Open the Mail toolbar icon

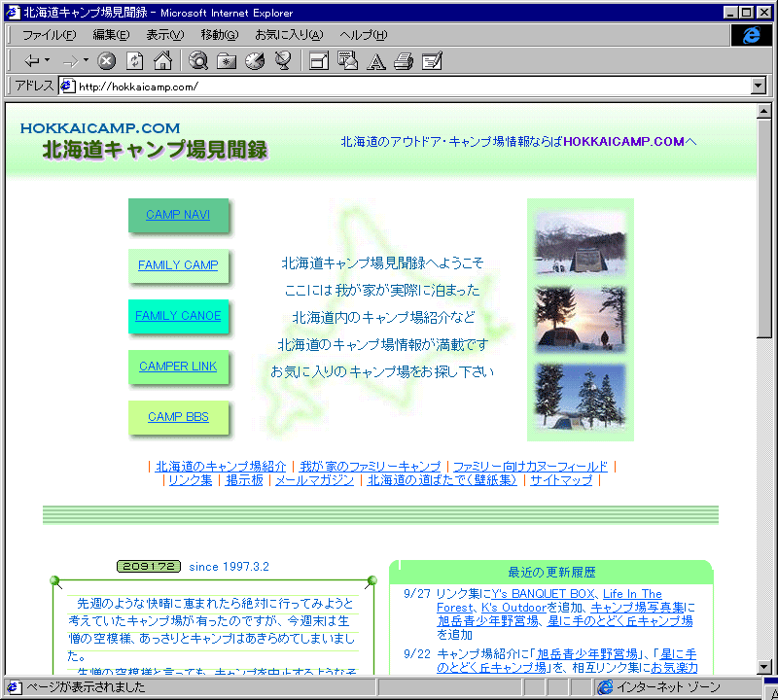347,61
